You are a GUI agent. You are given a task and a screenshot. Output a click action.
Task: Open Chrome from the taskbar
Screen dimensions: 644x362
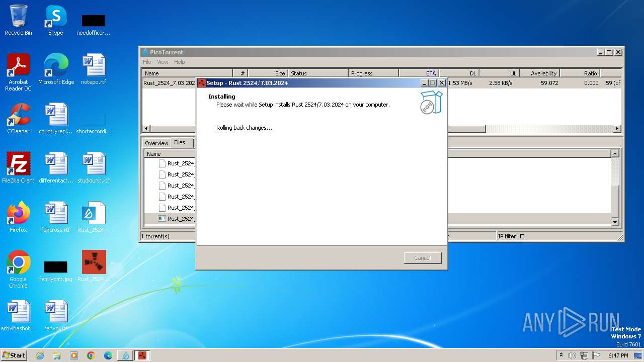pos(91,355)
